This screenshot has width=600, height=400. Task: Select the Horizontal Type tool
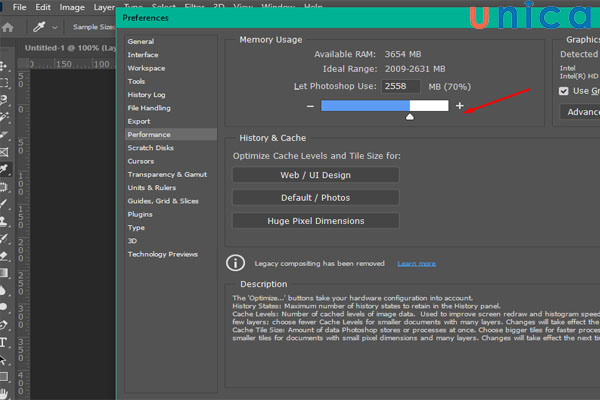pos(5,342)
